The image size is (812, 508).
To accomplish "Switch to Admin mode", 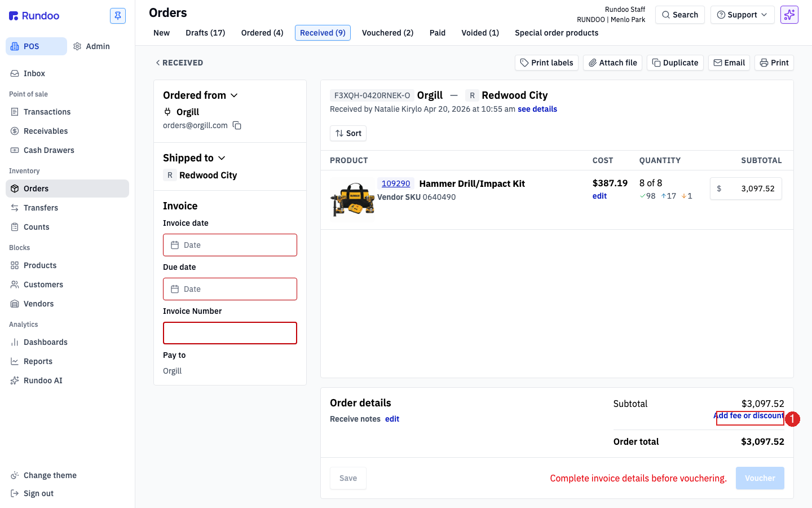I will click(92, 46).
